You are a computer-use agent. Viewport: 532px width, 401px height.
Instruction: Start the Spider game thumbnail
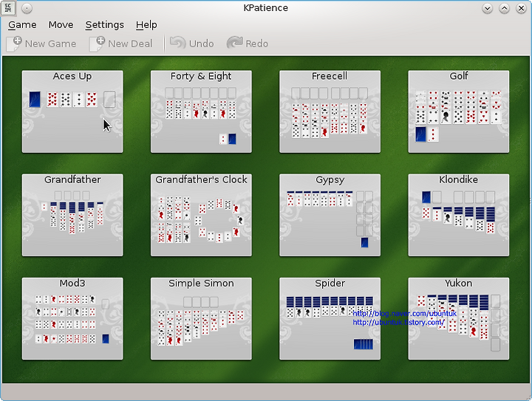click(330, 318)
